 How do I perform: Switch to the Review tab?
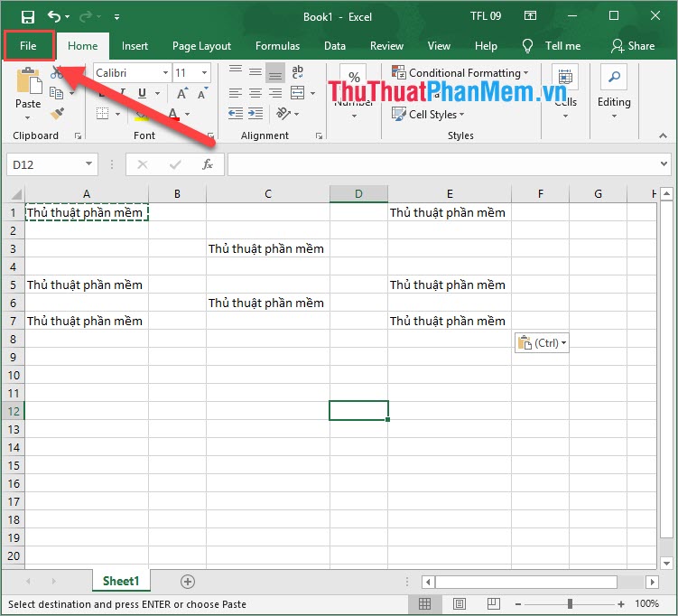[x=386, y=46]
